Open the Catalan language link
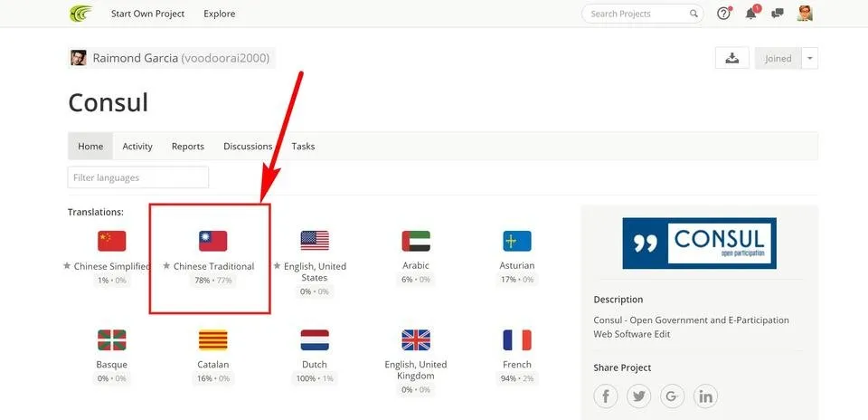The height and width of the screenshot is (420, 868). click(x=213, y=364)
